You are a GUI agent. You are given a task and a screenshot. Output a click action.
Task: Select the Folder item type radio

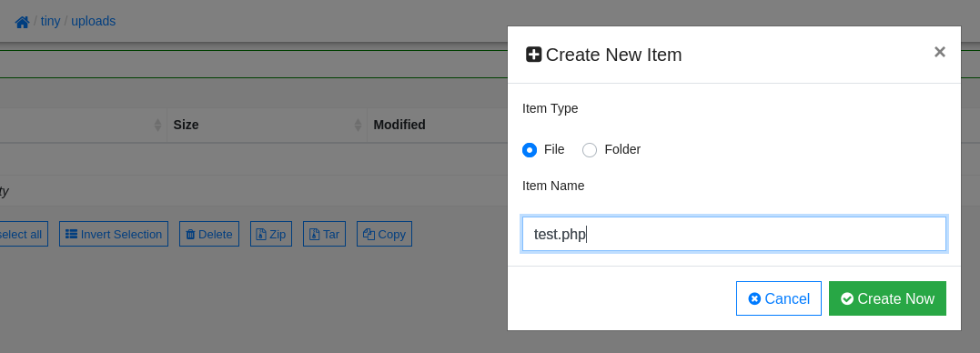(x=590, y=150)
